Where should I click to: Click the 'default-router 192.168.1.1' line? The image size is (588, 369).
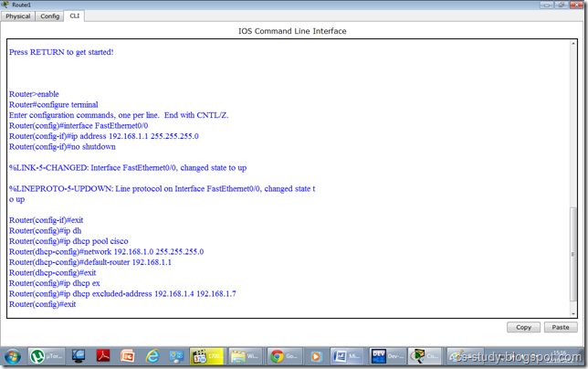[90, 262]
